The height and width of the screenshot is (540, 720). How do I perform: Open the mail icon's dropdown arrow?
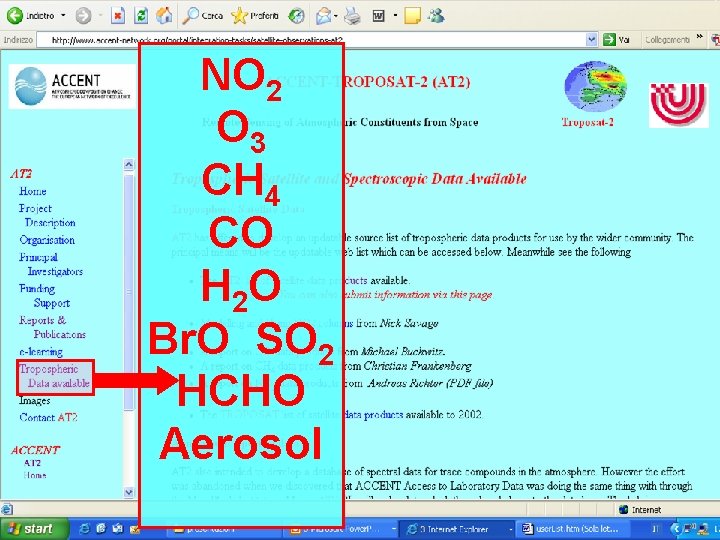(x=336, y=16)
